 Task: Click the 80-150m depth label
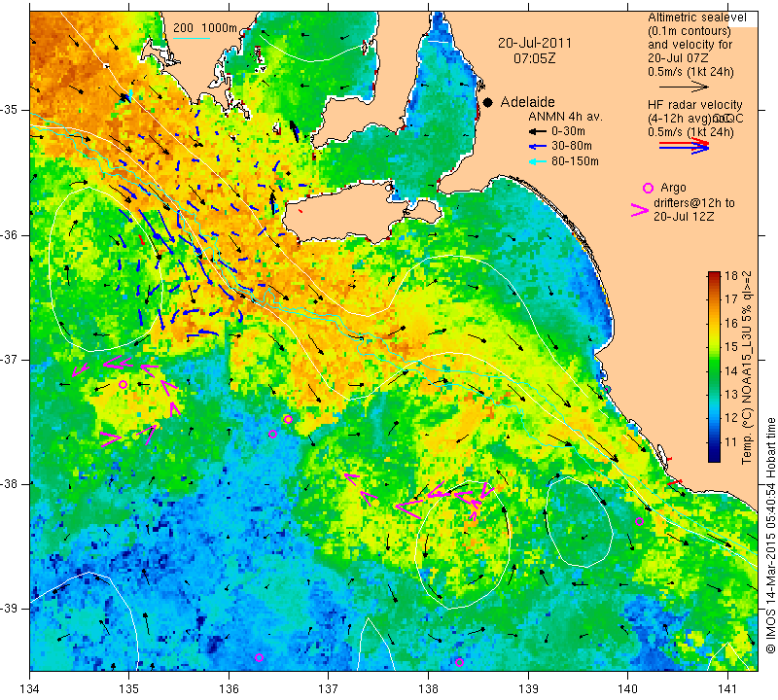(575, 161)
